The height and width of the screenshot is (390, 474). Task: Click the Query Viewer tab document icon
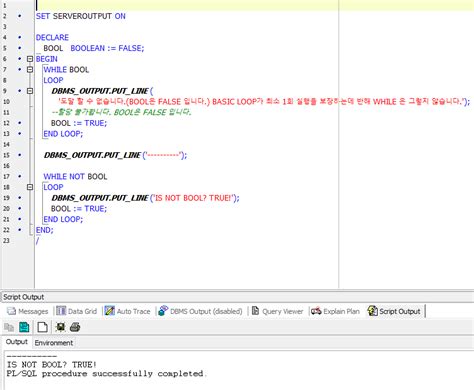click(x=255, y=311)
